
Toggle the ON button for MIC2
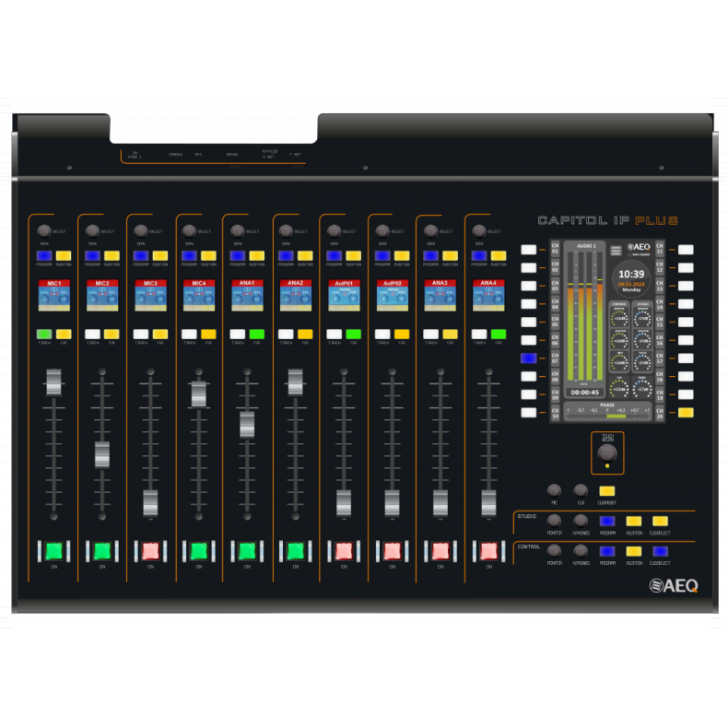pyautogui.click(x=102, y=551)
